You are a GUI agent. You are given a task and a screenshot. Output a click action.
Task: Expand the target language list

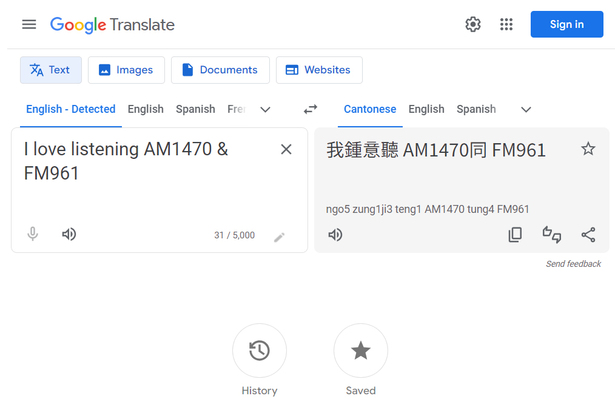pyautogui.click(x=526, y=109)
